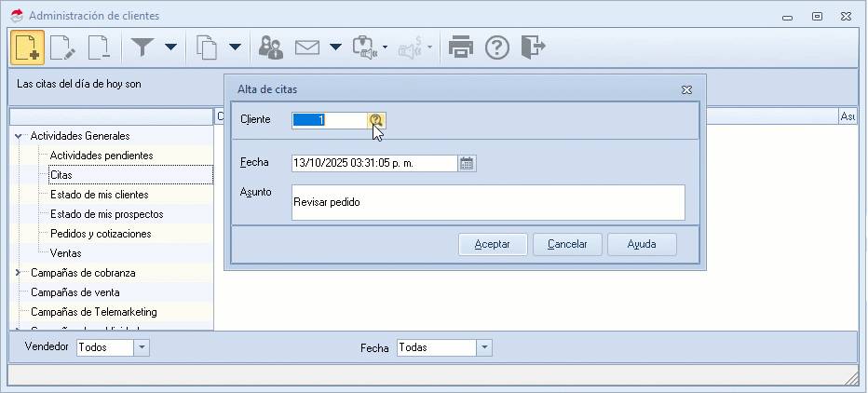
Task: Open client lookup help icon beside Cliente
Action: [x=375, y=120]
